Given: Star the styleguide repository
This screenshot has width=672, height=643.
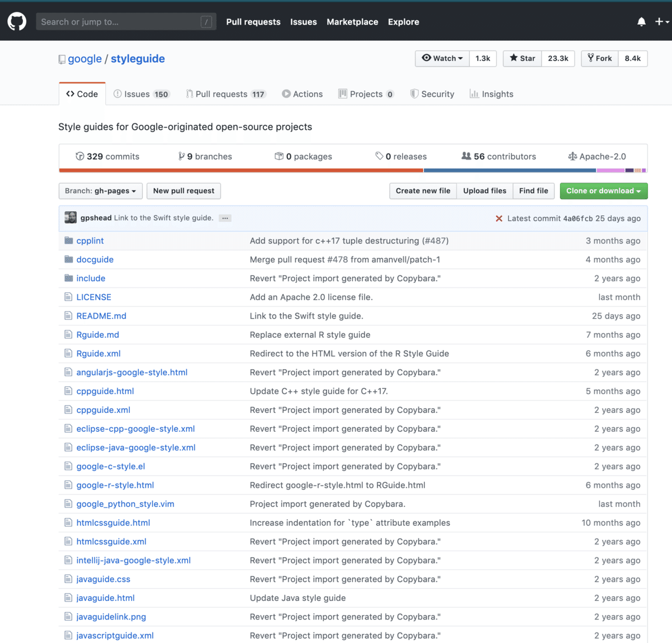Looking at the screenshot, I should coord(522,58).
